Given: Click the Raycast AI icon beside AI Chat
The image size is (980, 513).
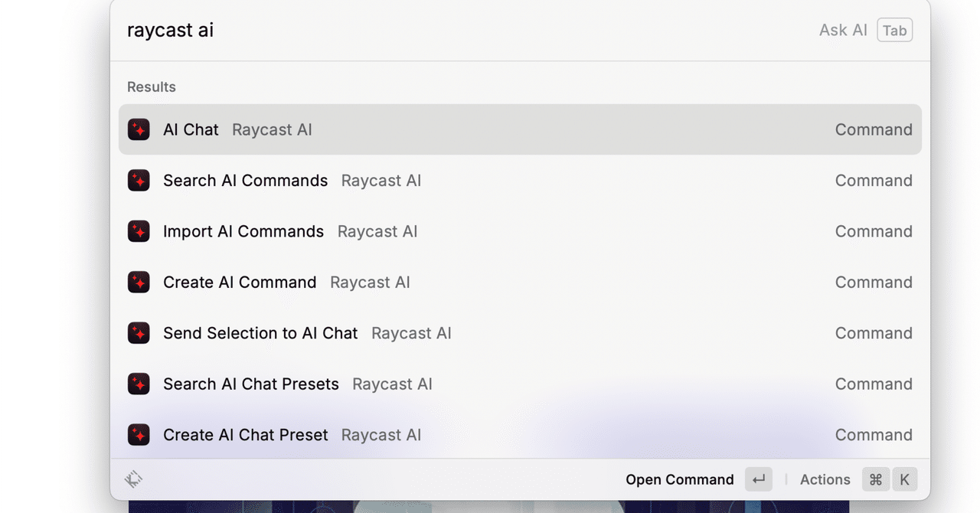Looking at the screenshot, I should tap(139, 129).
